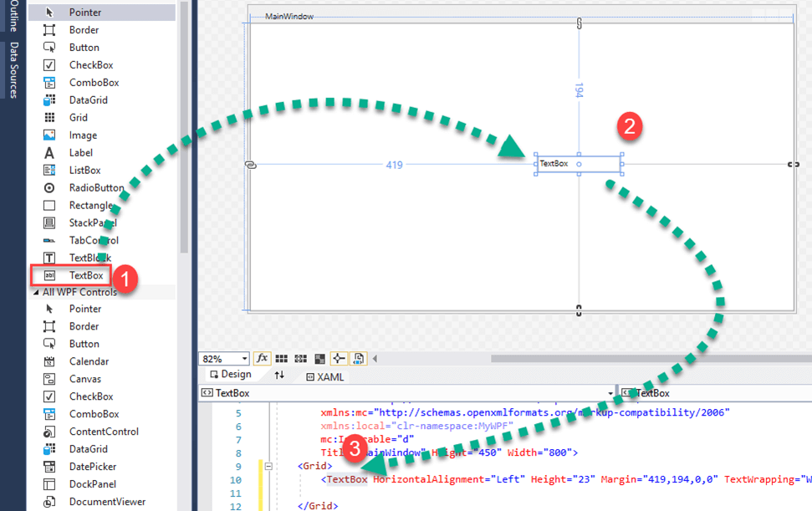Click the fx effects icon in the designer toolbar

pyautogui.click(x=263, y=358)
